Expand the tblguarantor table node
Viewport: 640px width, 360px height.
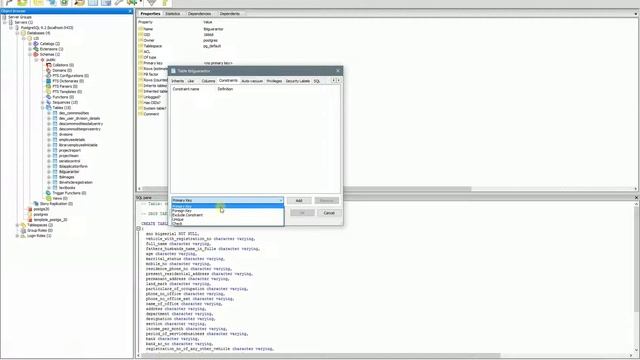point(49,171)
